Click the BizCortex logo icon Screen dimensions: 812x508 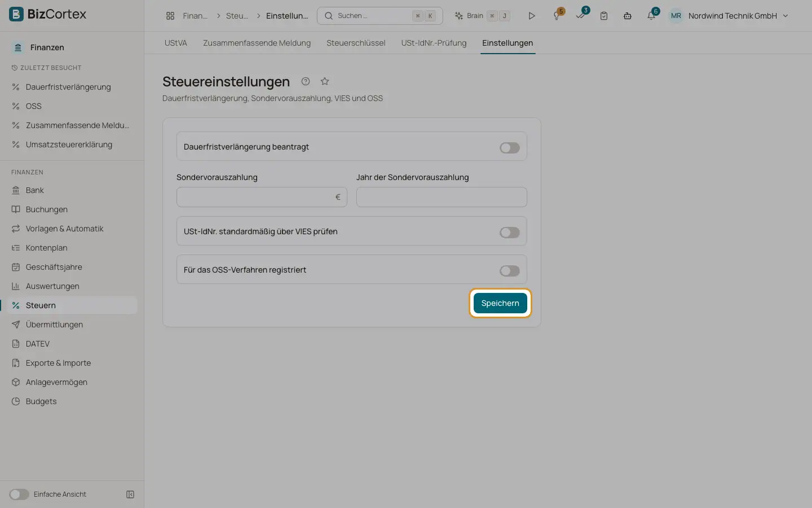pos(16,14)
